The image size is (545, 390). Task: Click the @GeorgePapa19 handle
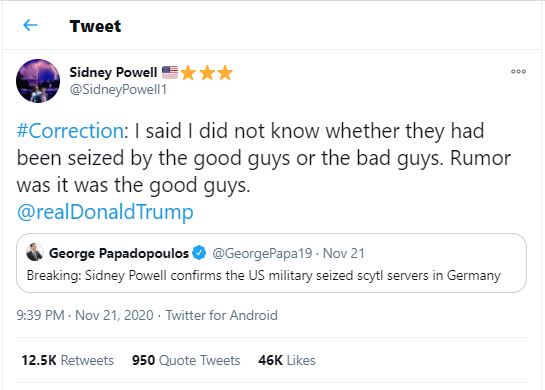(x=262, y=253)
